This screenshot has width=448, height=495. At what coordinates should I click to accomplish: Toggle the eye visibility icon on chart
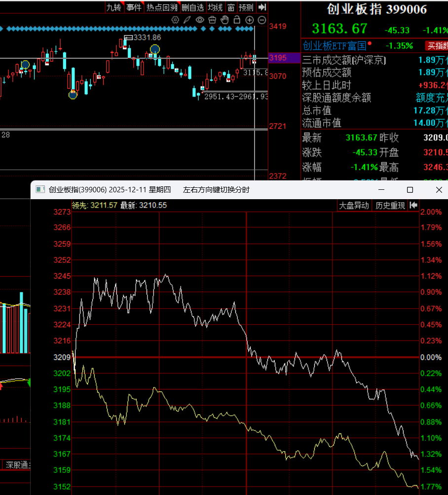click(200, 20)
